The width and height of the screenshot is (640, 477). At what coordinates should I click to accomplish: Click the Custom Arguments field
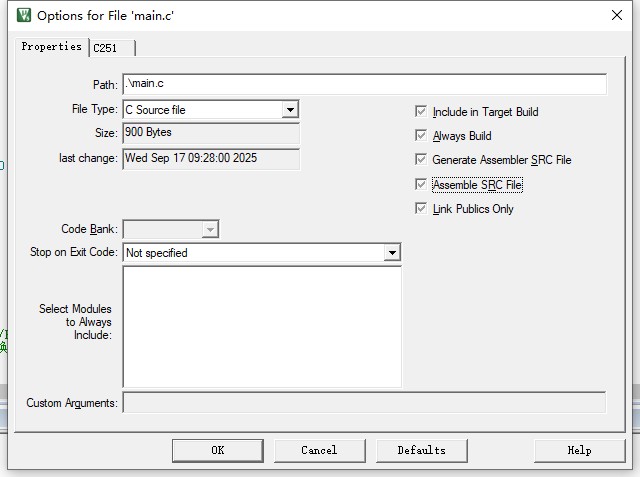click(x=364, y=403)
